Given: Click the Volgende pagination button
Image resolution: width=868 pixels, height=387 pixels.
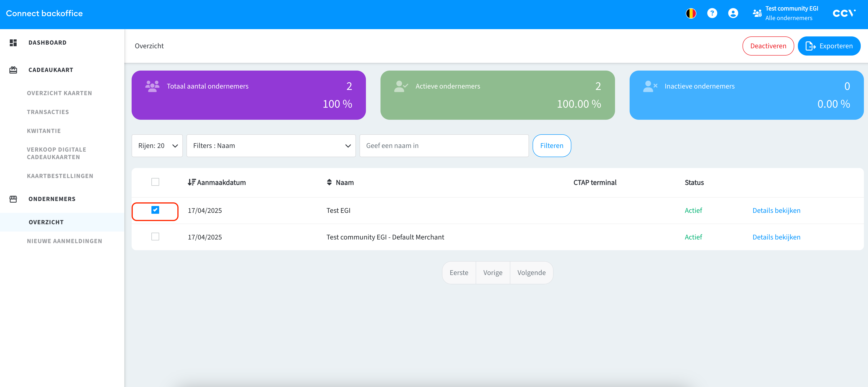Looking at the screenshot, I should pyautogui.click(x=531, y=272).
